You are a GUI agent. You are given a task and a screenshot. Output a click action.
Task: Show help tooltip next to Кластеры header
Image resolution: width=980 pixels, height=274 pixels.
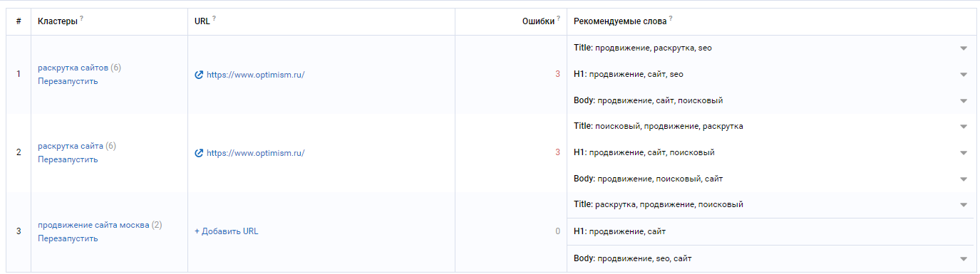[82, 19]
